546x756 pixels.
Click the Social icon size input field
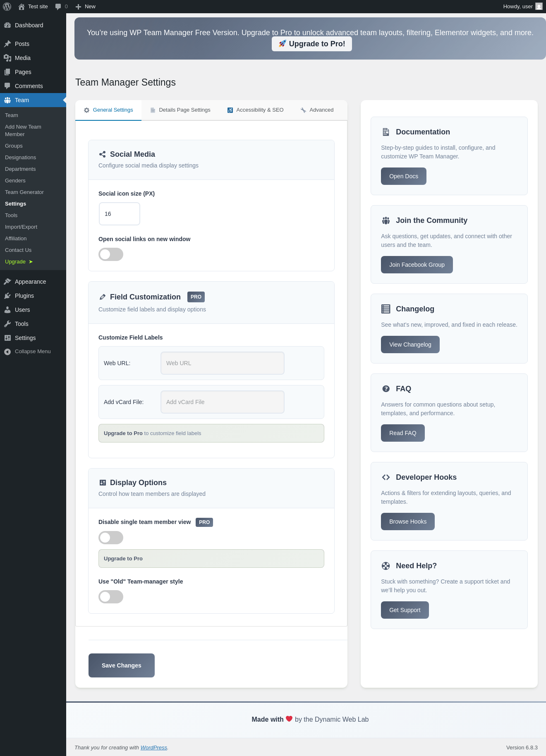120,214
